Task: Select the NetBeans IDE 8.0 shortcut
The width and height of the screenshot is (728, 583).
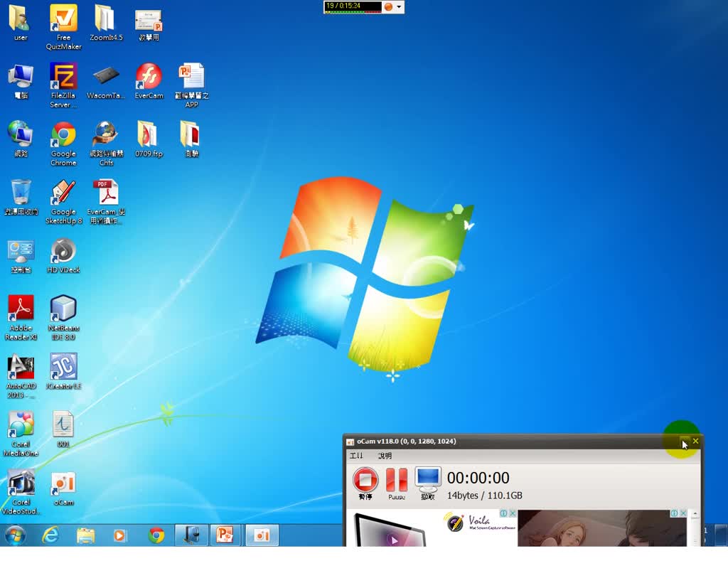Action: (63, 318)
